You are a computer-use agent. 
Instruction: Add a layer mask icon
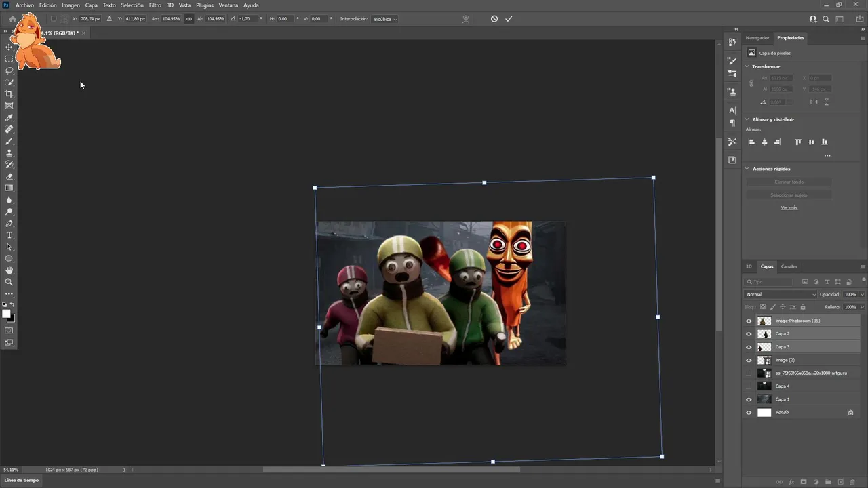804,482
